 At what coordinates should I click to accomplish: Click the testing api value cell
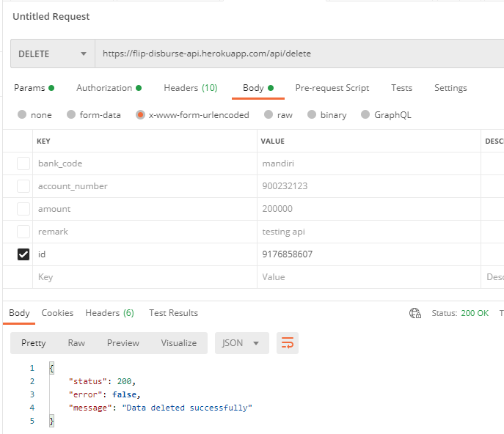point(369,232)
